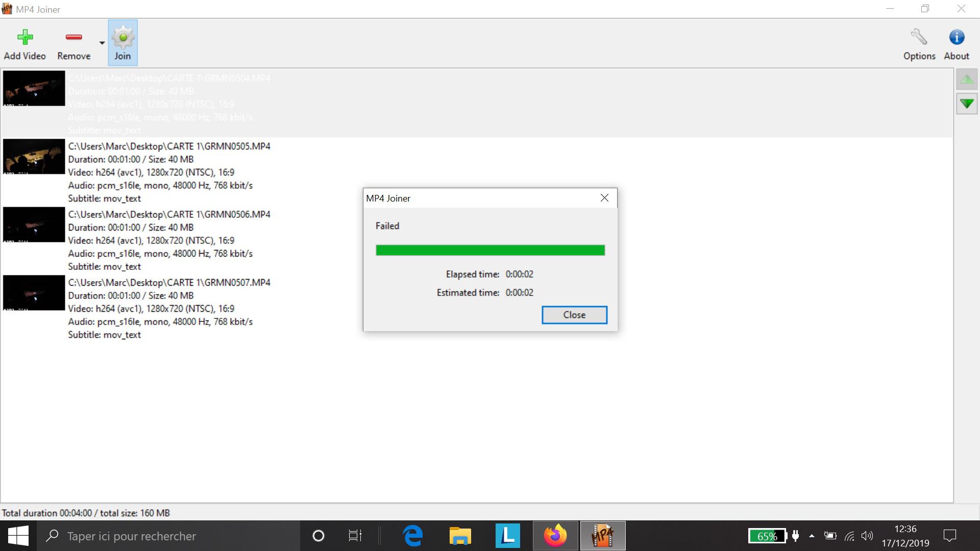Click the Elapsed time value 0:00:02
Viewport: 980px width, 551px height.
[x=520, y=274]
